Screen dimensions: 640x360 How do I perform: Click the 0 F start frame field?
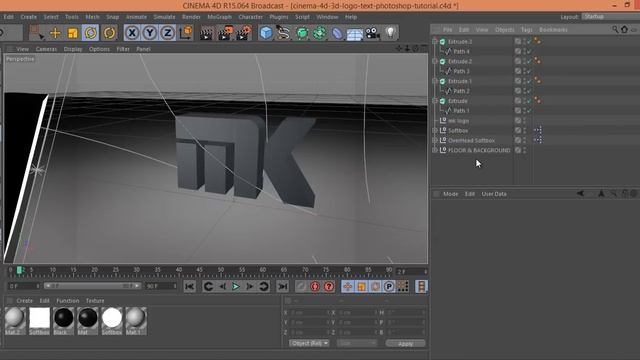24,287
